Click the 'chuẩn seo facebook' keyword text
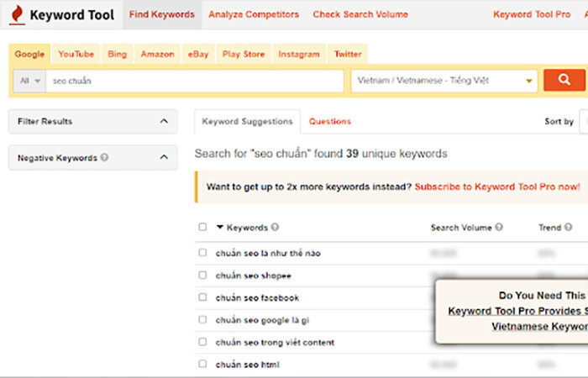Screen dimensions: 588x378 click(x=257, y=297)
